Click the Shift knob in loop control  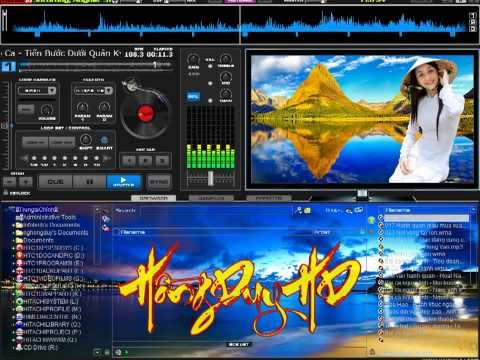(86, 139)
